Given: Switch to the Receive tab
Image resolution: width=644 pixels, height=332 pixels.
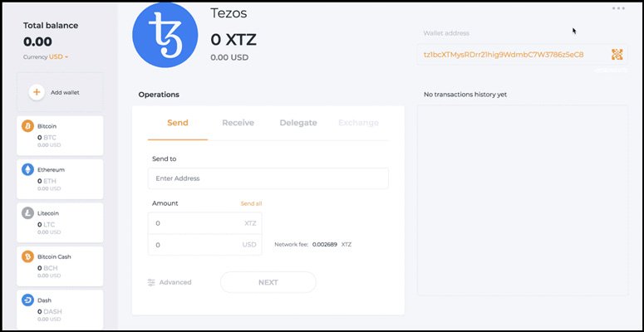Looking at the screenshot, I should tap(238, 123).
